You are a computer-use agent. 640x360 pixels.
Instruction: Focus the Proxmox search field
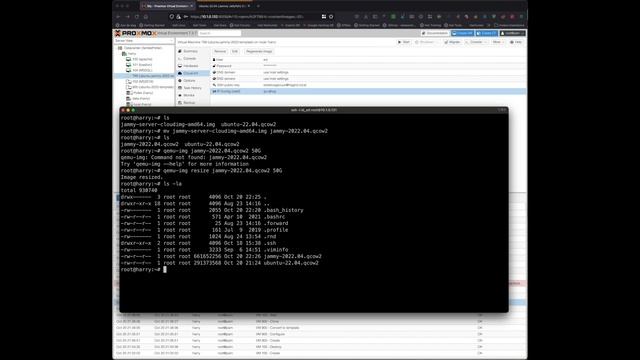220,33
